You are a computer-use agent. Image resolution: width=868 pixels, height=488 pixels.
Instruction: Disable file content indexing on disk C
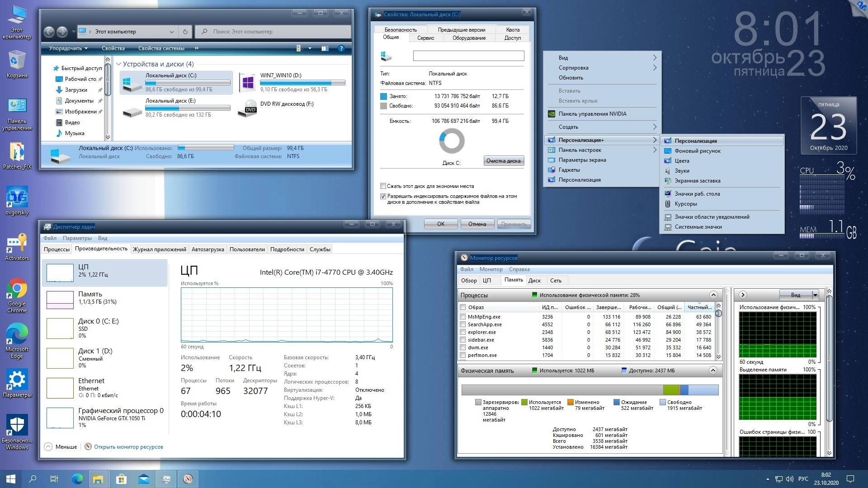(x=382, y=196)
